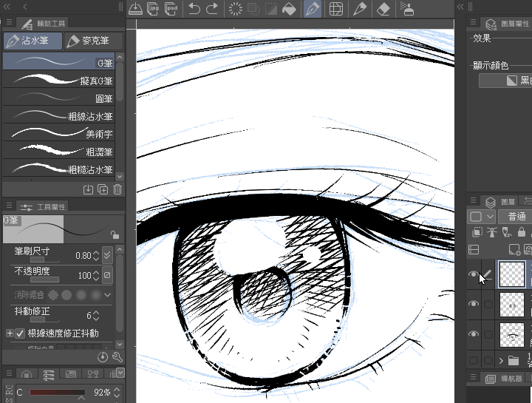Create new raster layer icon
Screen dimensions: 532x403
(x=515, y=249)
